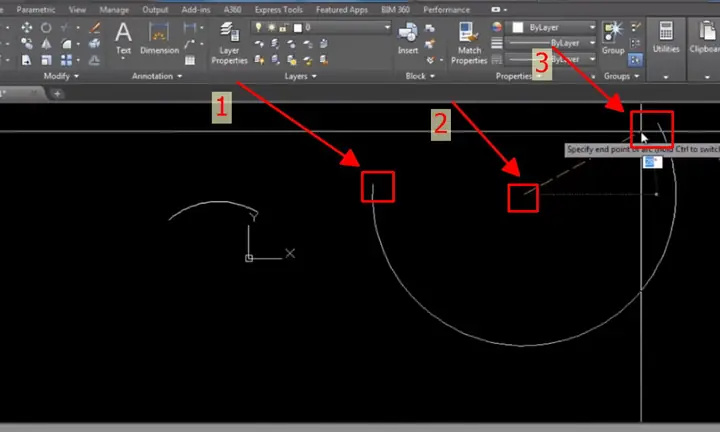720x432 pixels.
Task: Click the Create Block icon
Action: point(430,28)
